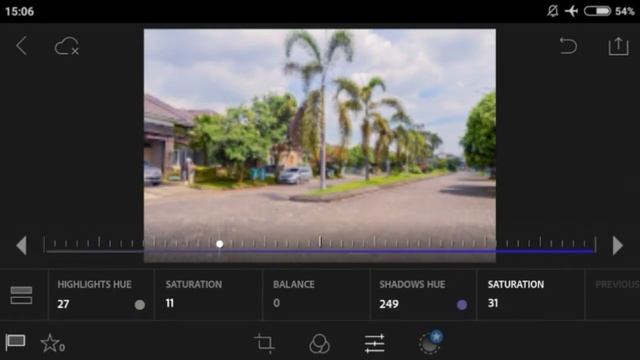Tap the 54% battery percentage
640x360 pixels.
click(x=625, y=11)
